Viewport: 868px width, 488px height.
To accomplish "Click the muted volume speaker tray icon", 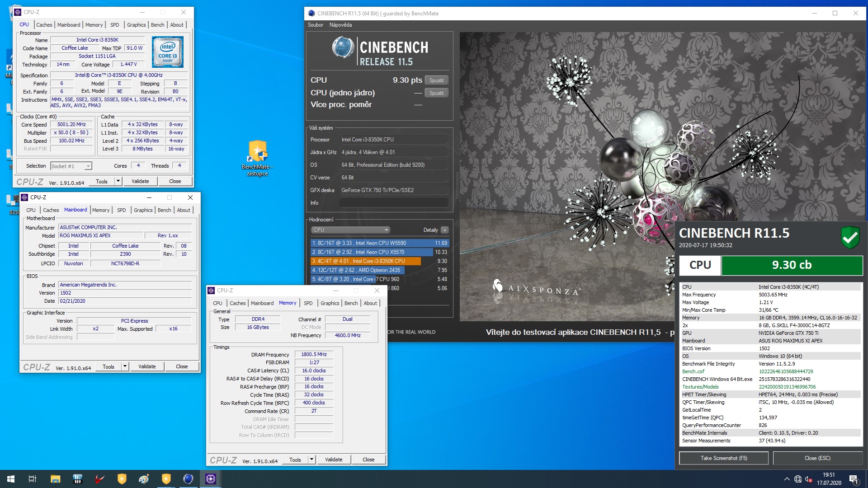I will [x=809, y=479].
